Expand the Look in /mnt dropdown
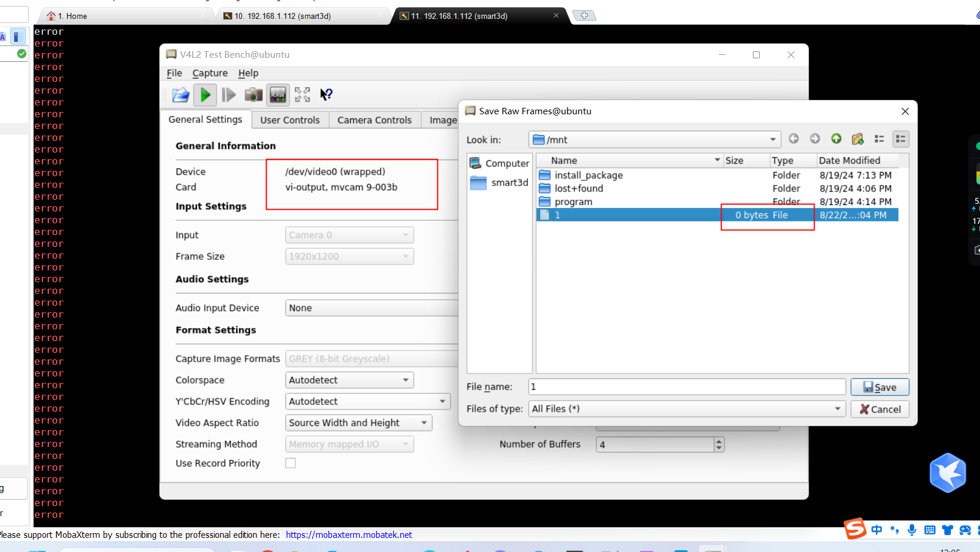Screen dimensions: 980x552 coord(772,140)
